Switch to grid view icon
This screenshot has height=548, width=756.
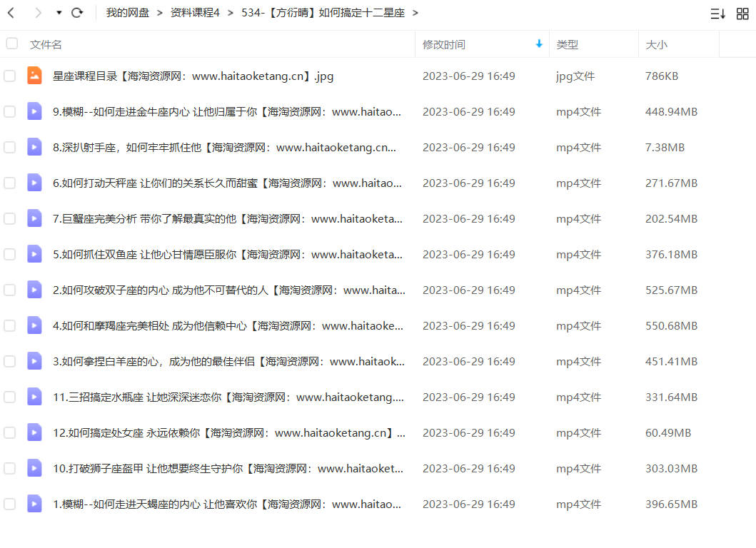coord(742,14)
